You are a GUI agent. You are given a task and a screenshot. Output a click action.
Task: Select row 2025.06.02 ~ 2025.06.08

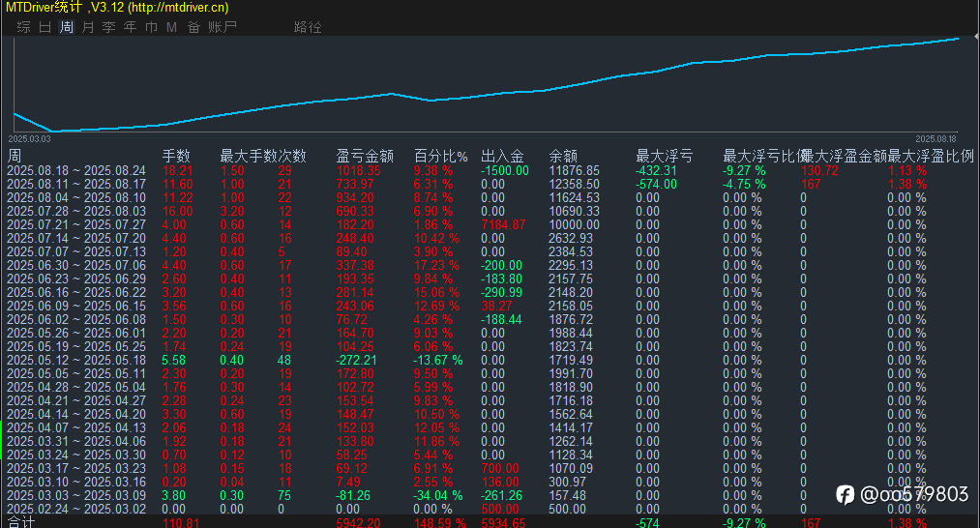pos(490,320)
